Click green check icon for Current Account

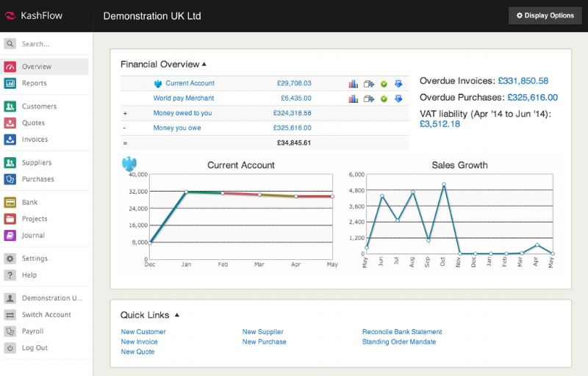pos(384,84)
